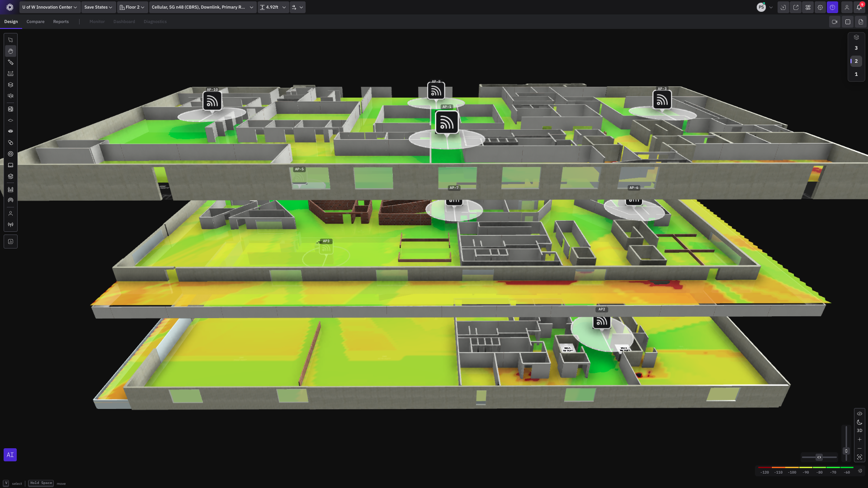
Task: Activate the hand pan tool
Action: pos(10,51)
